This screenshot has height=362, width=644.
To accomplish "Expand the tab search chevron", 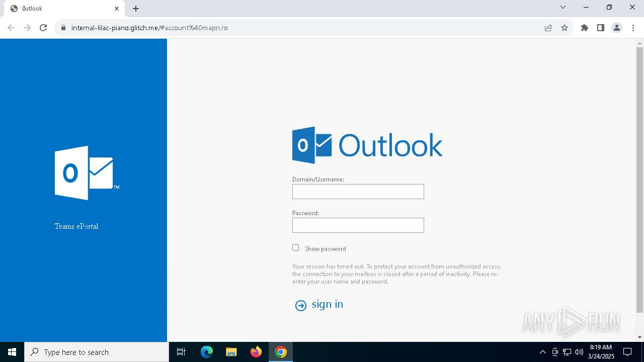I will (563, 7).
